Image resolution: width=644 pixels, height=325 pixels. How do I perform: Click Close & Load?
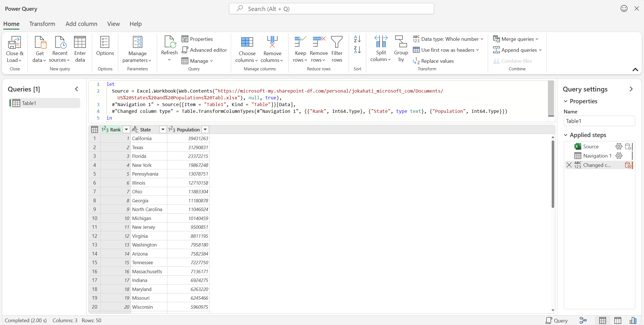[x=15, y=50]
